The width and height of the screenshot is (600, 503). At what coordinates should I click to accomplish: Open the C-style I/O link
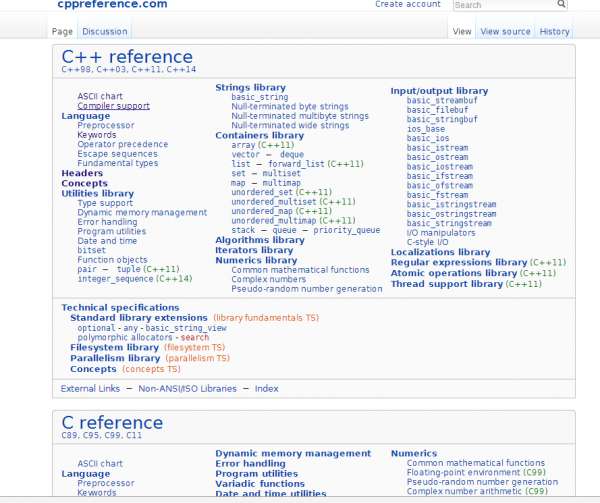coord(427,242)
